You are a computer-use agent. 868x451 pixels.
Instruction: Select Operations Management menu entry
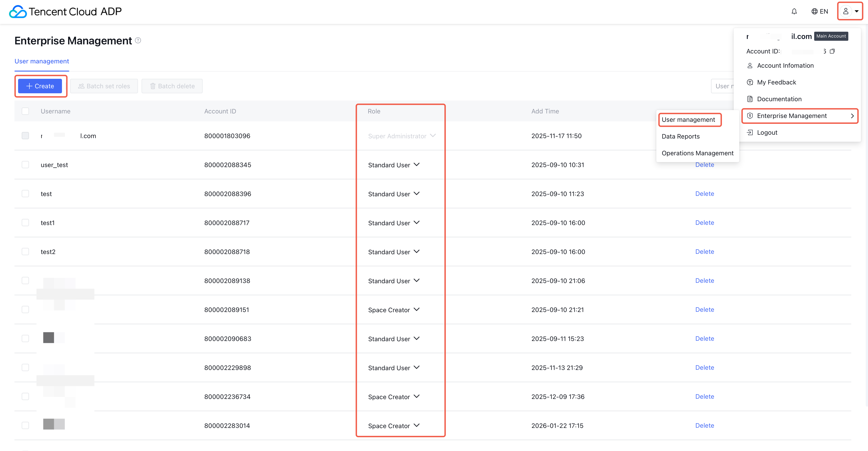pyautogui.click(x=697, y=153)
